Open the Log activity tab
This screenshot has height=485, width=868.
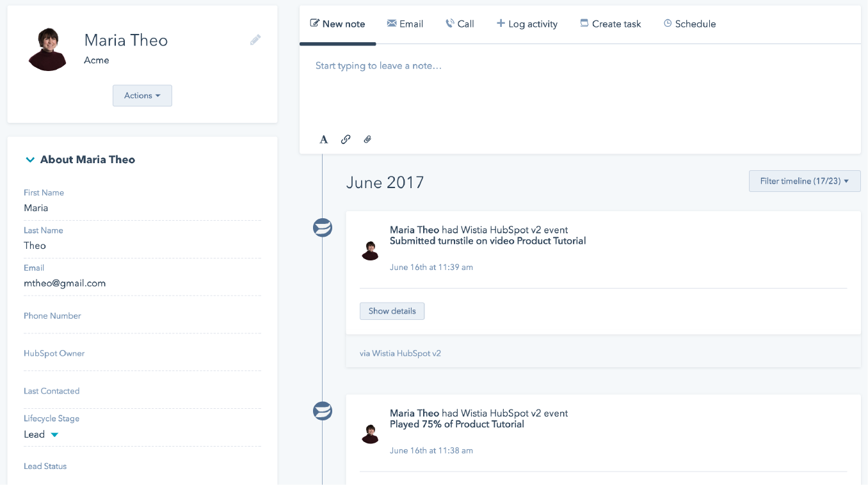coord(527,24)
